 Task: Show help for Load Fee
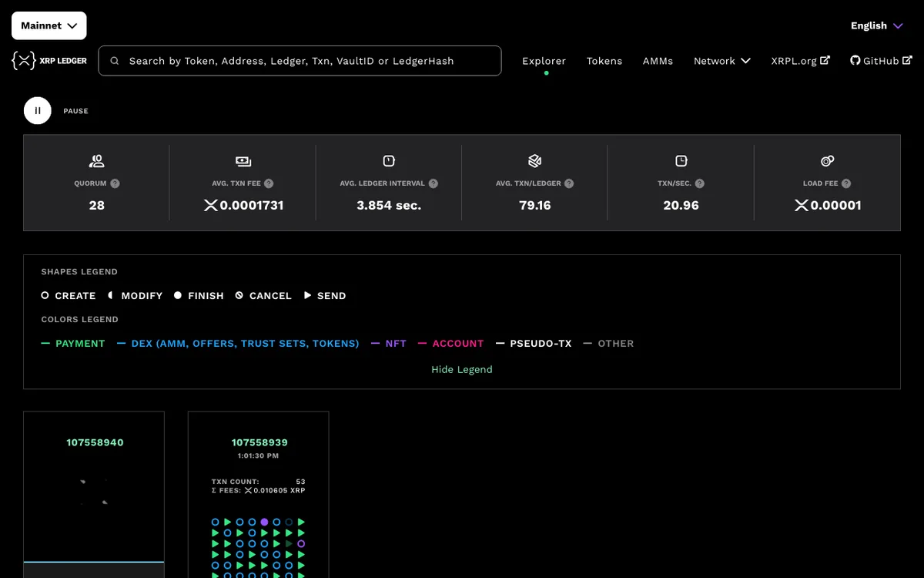[846, 183]
